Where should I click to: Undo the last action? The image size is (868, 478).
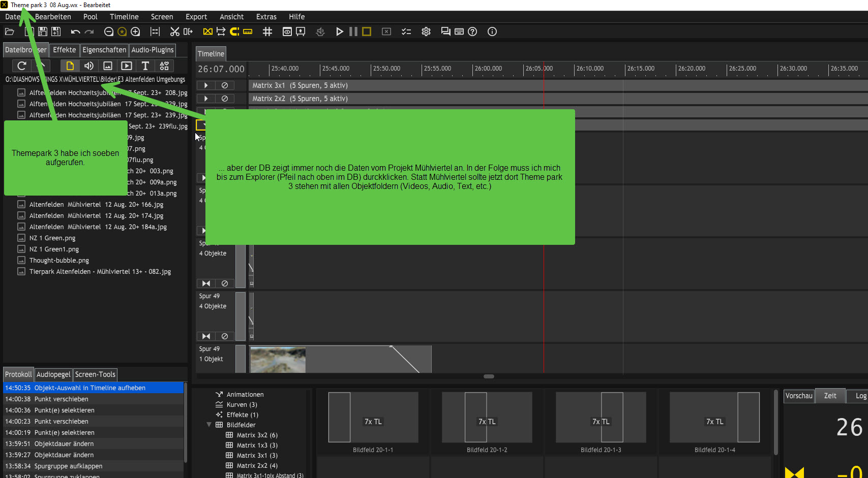75,31
